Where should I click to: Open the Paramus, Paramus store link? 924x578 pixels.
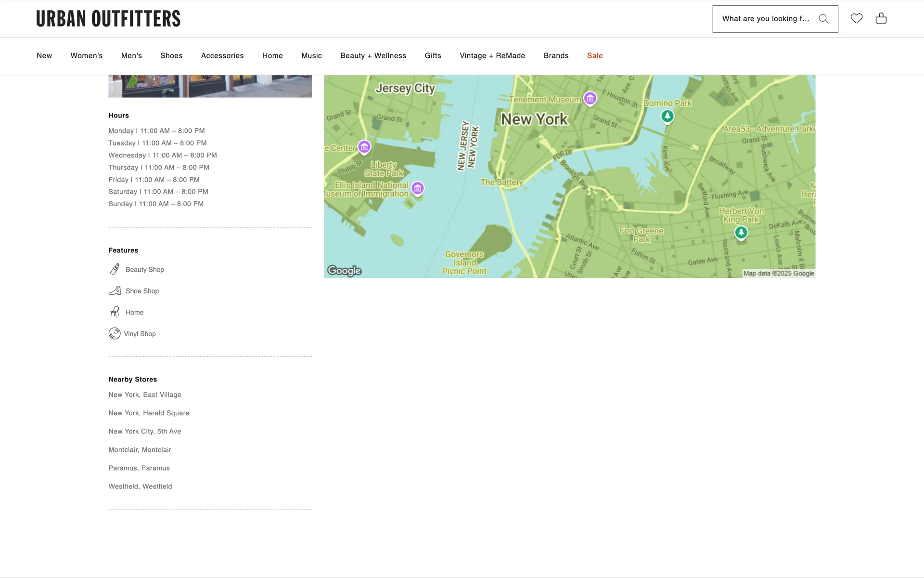[x=139, y=468]
